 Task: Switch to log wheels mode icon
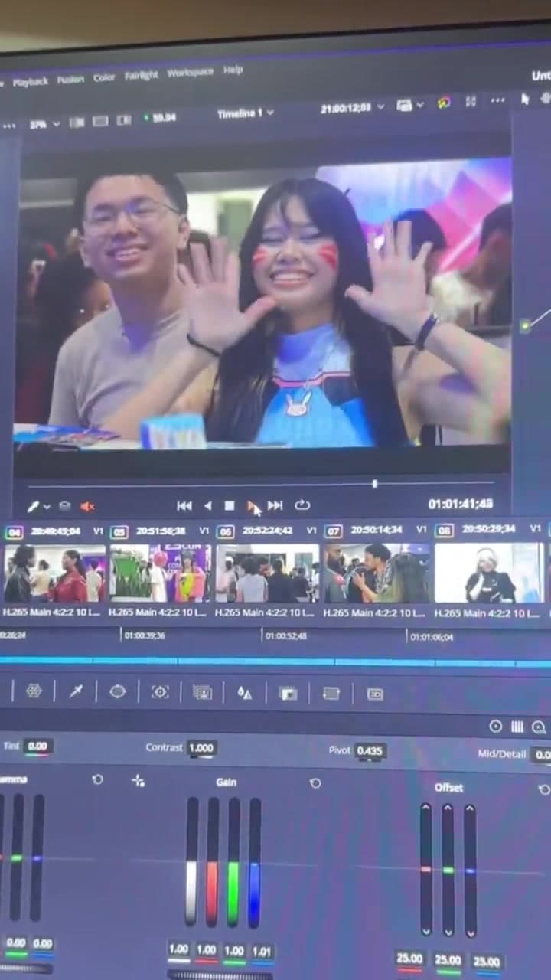tap(539, 727)
